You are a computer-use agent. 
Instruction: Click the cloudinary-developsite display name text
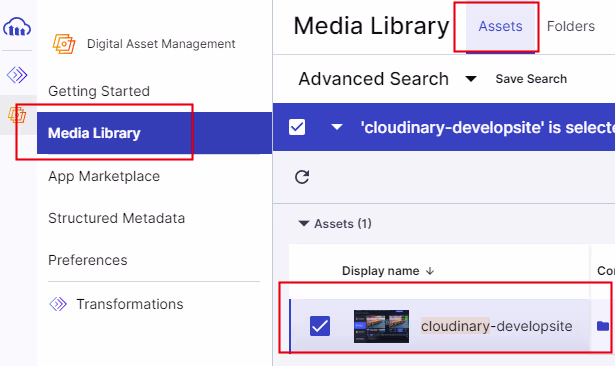point(497,326)
